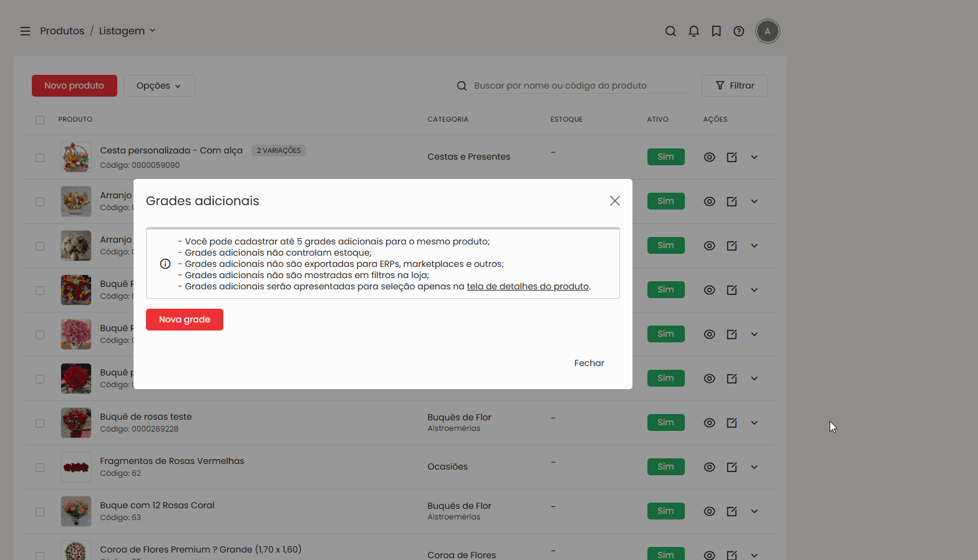Open the Listagem breadcrumb dropdown
978x560 pixels.
pyautogui.click(x=127, y=31)
